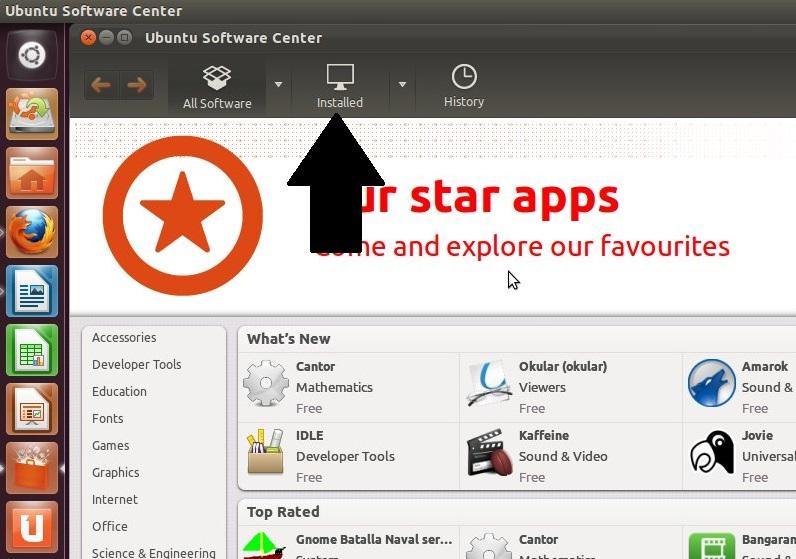Viewport: 796px width, 559px height.
Task: Go back with the left arrow button
Action: pyautogui.click(x=101, y=85)
